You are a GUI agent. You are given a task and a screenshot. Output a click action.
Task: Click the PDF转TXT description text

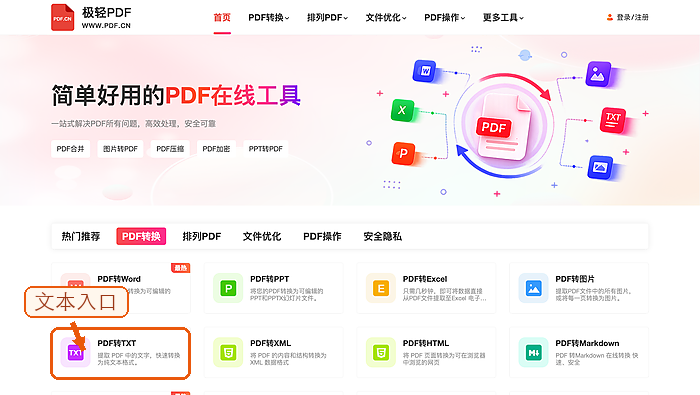pyautogui.click(x=139, y=359)
